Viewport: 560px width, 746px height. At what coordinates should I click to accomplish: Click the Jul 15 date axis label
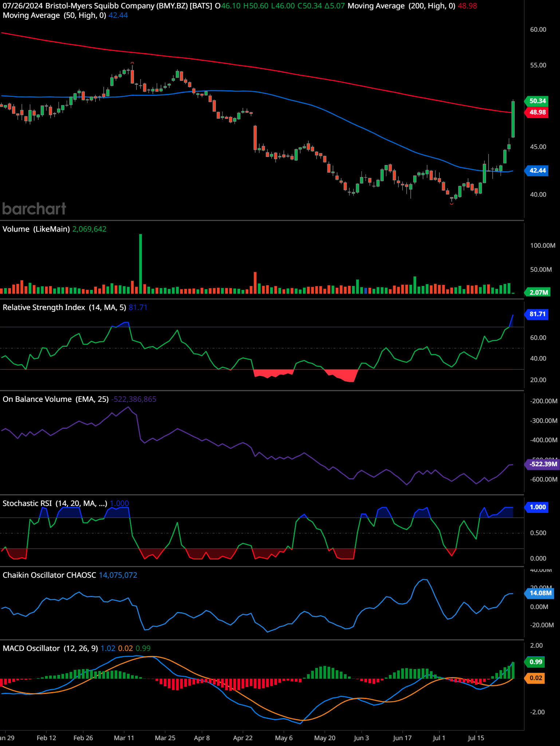476,738
